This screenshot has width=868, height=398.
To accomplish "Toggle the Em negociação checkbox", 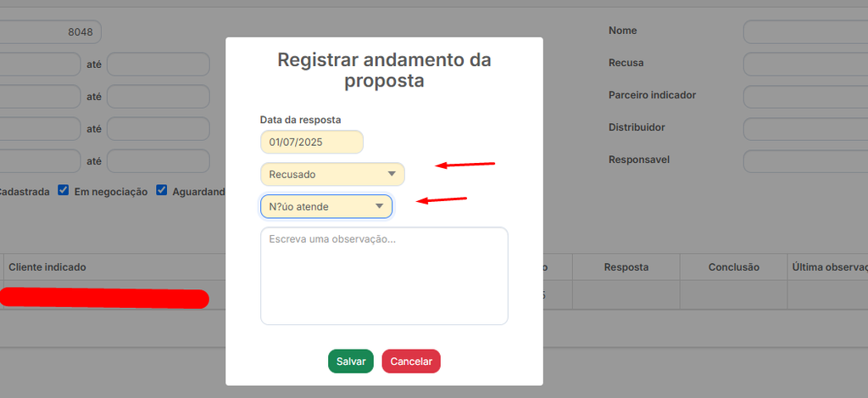I will tap(64, 191).
